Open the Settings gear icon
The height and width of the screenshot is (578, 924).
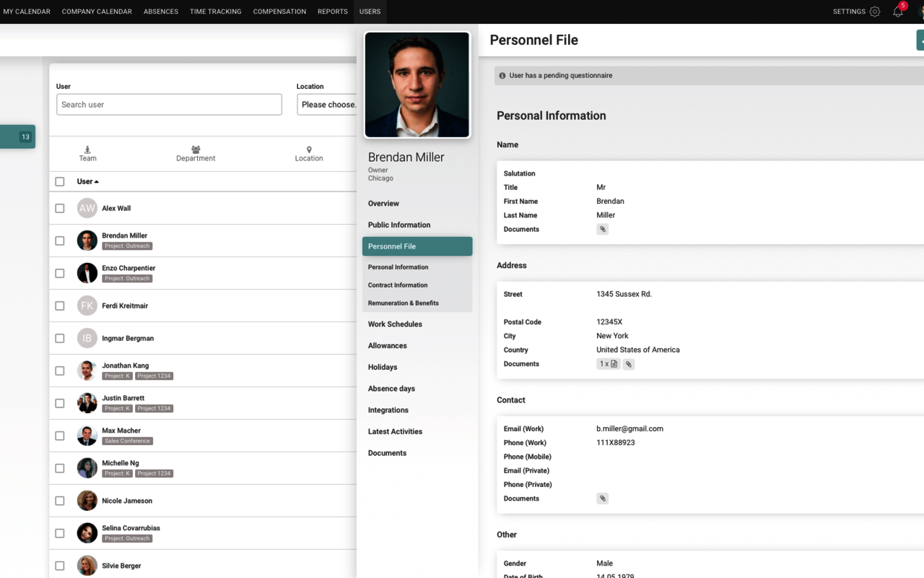874,12
